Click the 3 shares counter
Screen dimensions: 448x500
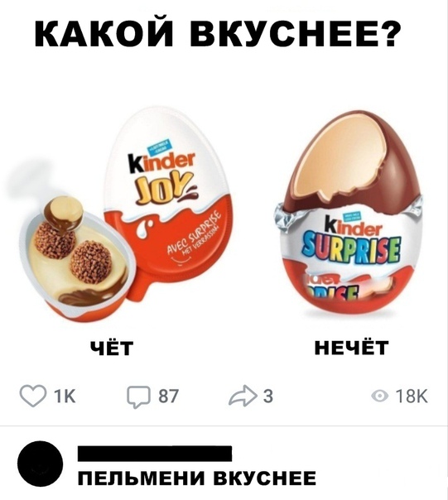click(268, 397)
